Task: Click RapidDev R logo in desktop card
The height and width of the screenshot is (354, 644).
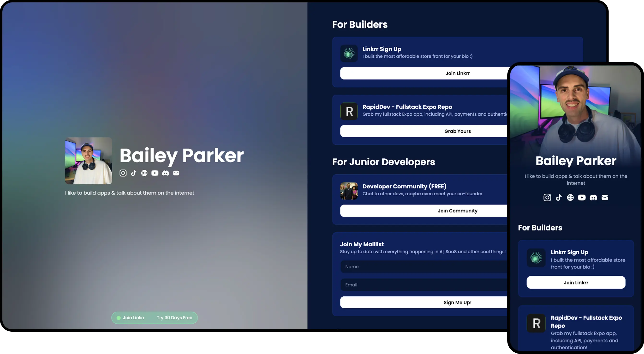Action: coord(349,112)
